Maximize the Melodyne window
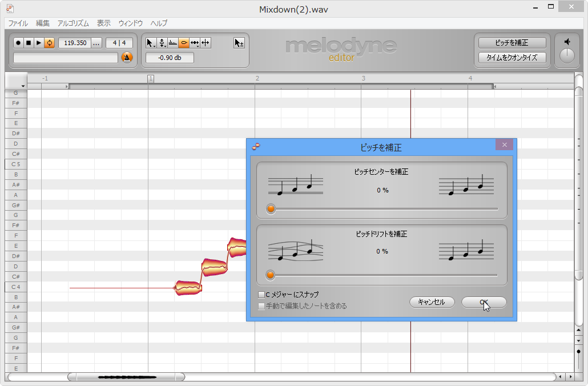The height and width of the screenshot is (386, 588). [x=551, y=7]
